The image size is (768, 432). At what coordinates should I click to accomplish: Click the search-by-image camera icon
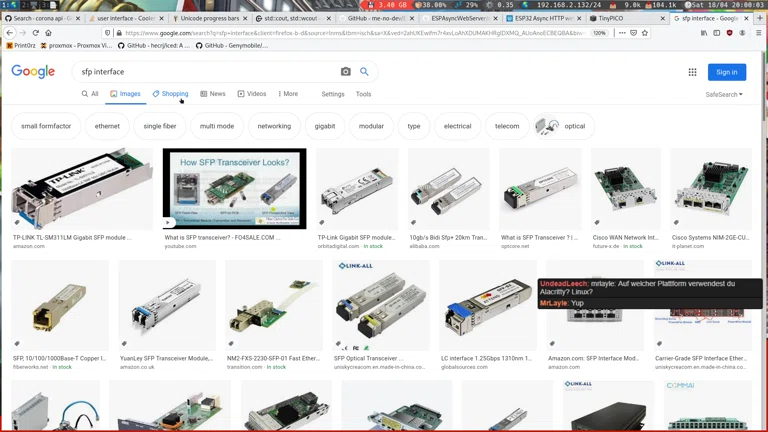click(346, 72)
